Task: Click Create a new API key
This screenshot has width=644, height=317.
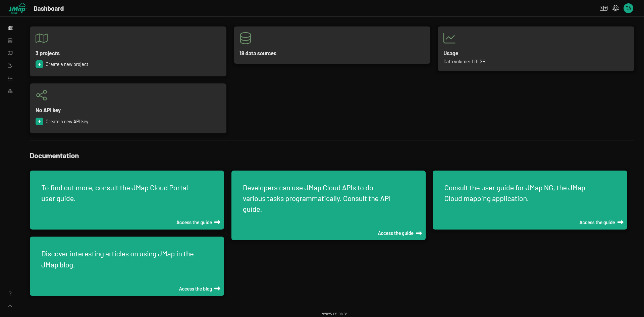Action: point(67,122)
